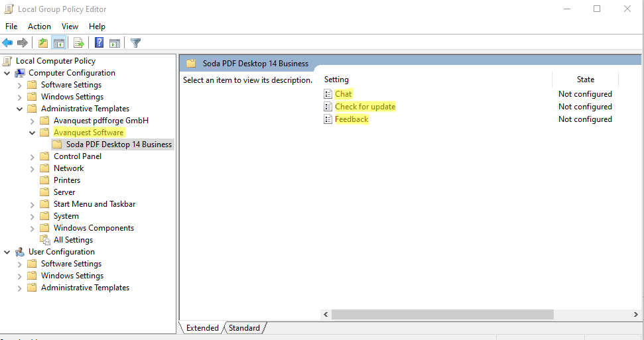
Task: Click the Soda PDF Desktop 14 Business tree folder icon
Action: (x=57, y=144)
